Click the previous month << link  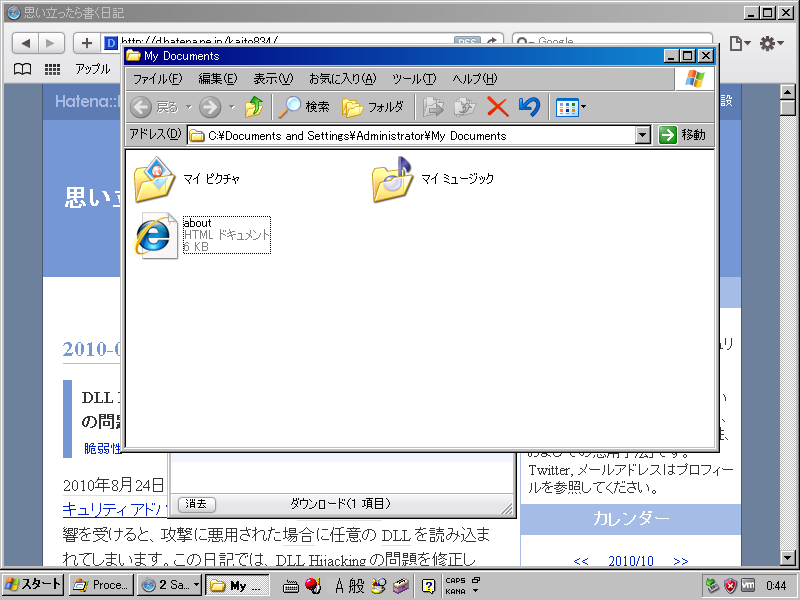(581, 561)
